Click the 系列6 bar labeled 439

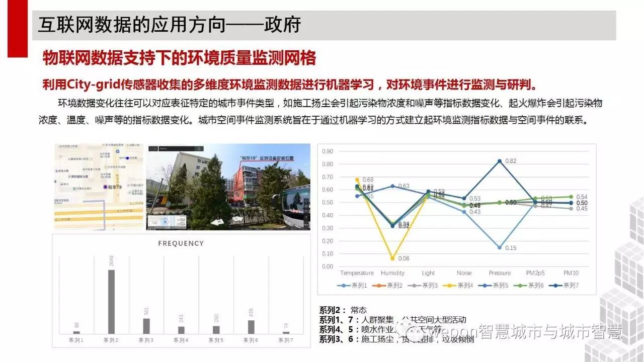click(x=251, y=327)
